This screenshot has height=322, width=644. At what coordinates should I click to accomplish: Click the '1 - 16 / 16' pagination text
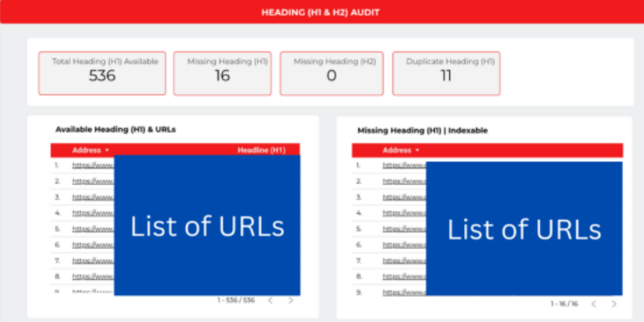564,304
